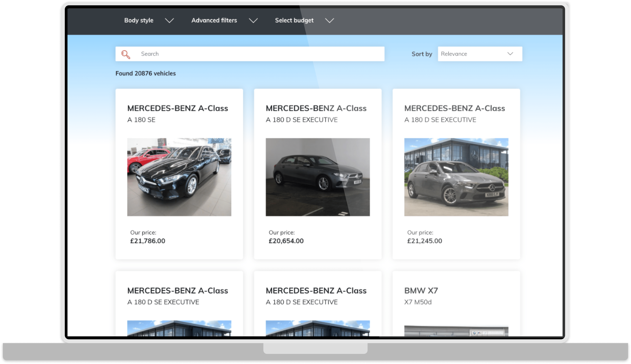
Task: Select the A 180 SE subtitle text
Action: (141, 120)
